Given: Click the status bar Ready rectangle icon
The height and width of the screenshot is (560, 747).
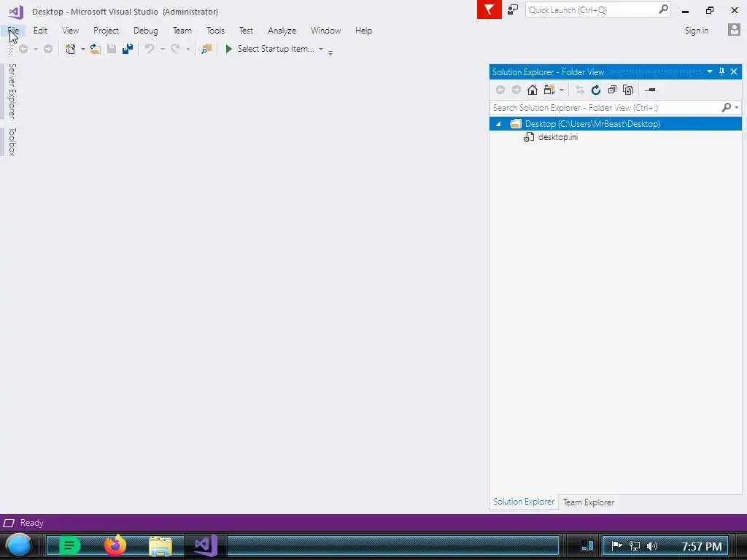Looking at the screenshot, I should (9, 523).
